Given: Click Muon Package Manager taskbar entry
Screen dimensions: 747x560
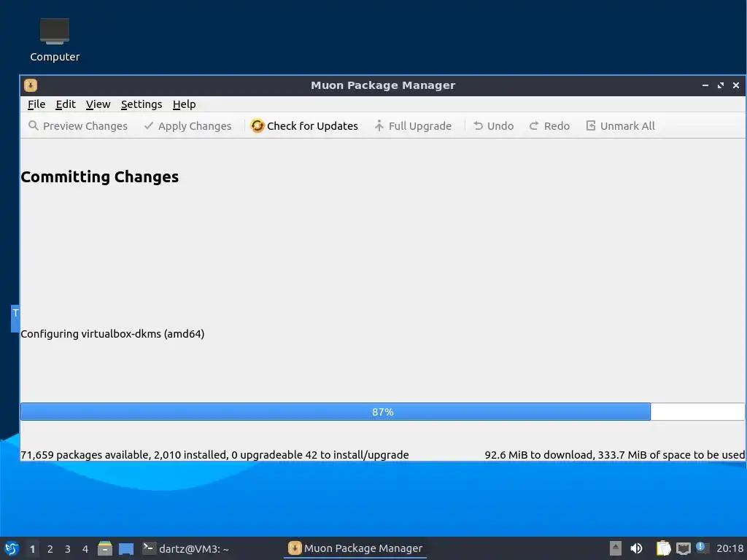Looking at the screenshot, I should coord(355,548).
